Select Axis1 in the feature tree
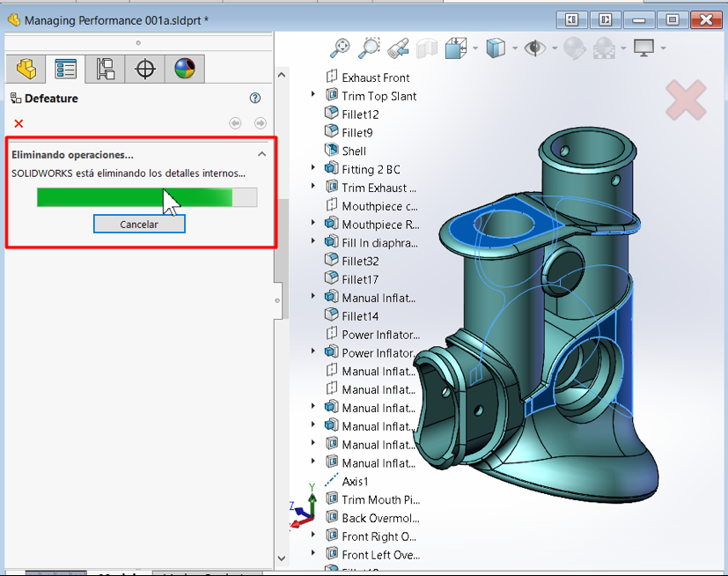 click(355, 481)
